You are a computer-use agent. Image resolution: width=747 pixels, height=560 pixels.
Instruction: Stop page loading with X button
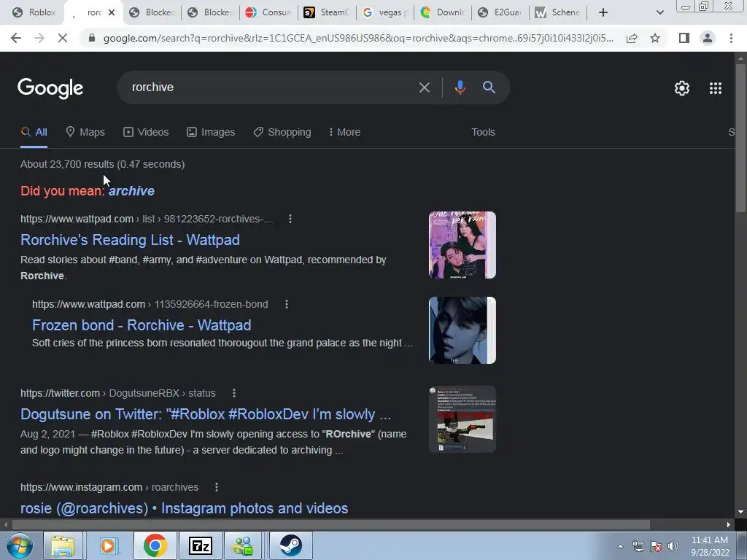pos(63,38)
